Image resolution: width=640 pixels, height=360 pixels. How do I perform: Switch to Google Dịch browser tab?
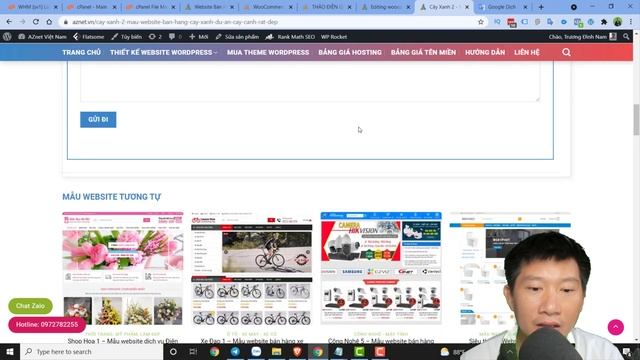(x=503, y=7)
